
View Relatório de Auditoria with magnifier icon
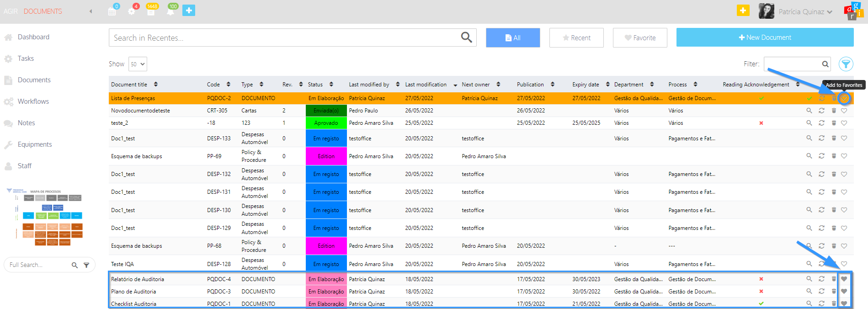(x=809, y=279)
